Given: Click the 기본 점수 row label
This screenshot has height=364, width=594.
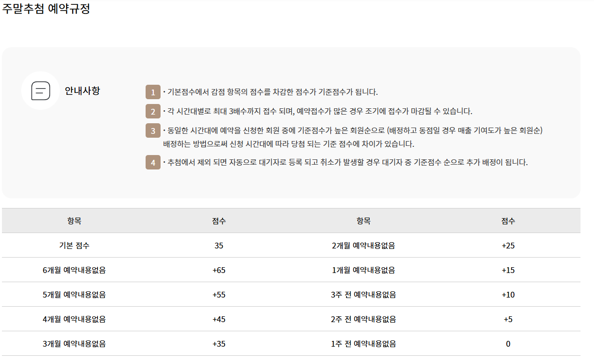Looking at the screenshot, I should [x=74, y=246].
